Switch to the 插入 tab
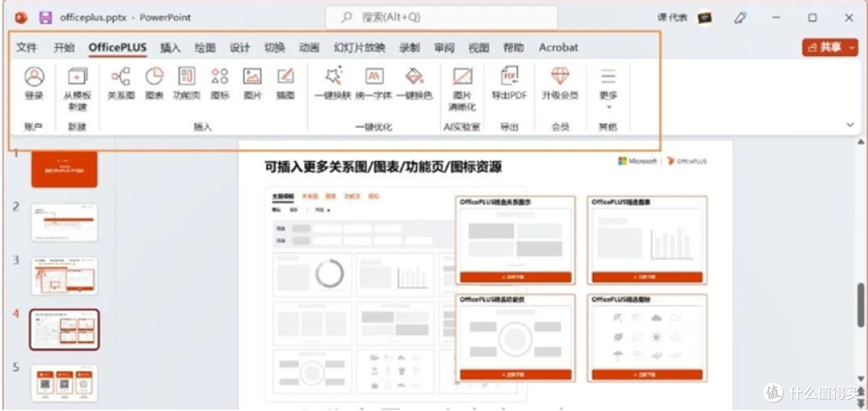The height and width of the screenshot is (411, 868). point(170,47)
